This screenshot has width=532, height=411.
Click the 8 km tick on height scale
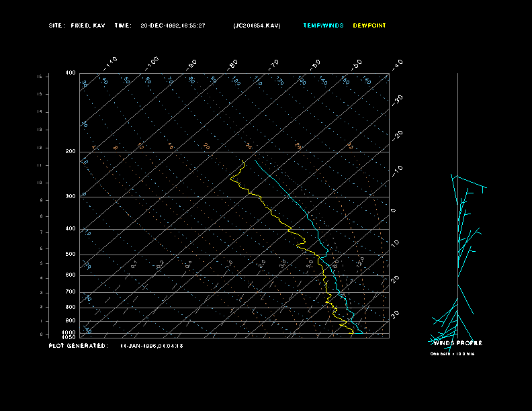pos(42,216)
